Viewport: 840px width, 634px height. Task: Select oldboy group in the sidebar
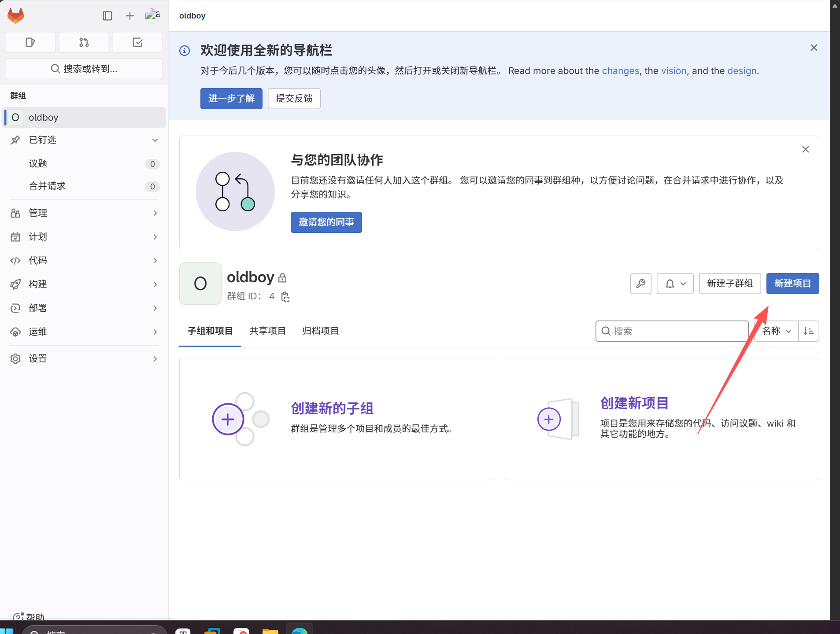tap(84, 118)
